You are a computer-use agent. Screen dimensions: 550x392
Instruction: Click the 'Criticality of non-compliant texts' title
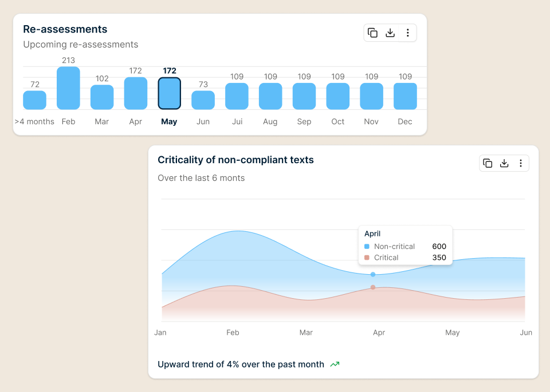pos(235,160)
